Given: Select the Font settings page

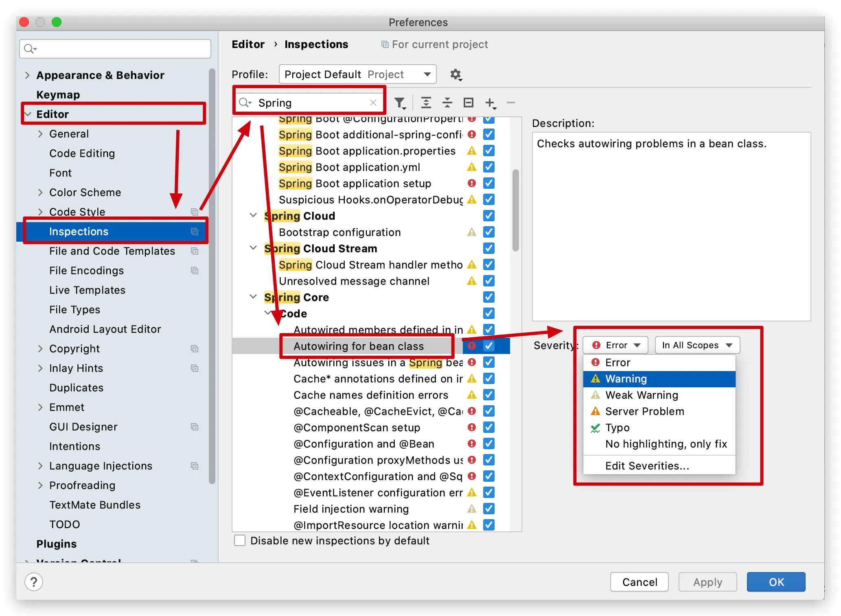Looking at the screenshot, I should (60, 173).
